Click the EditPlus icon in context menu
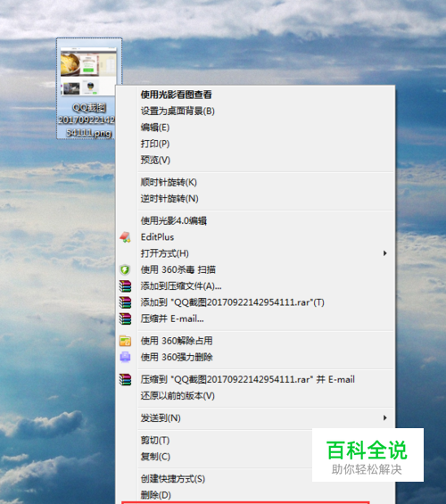The width and height of the screenshot is (446, 504). coord(125,237)
